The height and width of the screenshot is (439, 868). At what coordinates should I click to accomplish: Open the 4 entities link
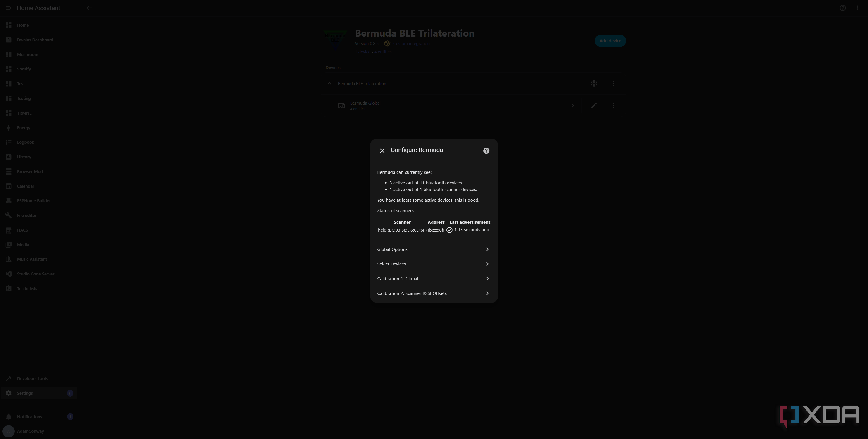pos(383,52)
